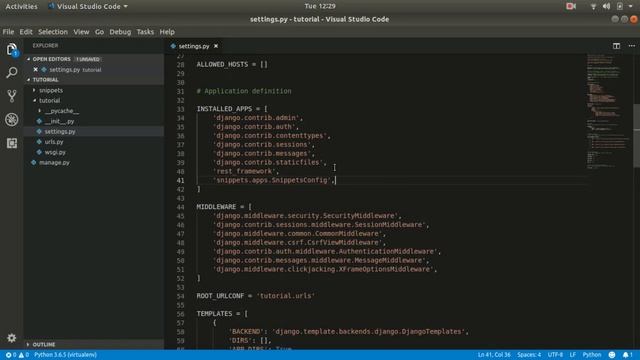This screenshot has width=640, height=360.
Task: Open manage.py in the explorer
Action: pos(54,162)
